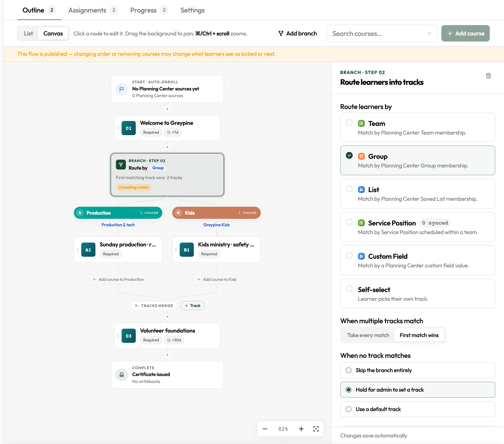
Task: Switch to List view
Action: 28,33
